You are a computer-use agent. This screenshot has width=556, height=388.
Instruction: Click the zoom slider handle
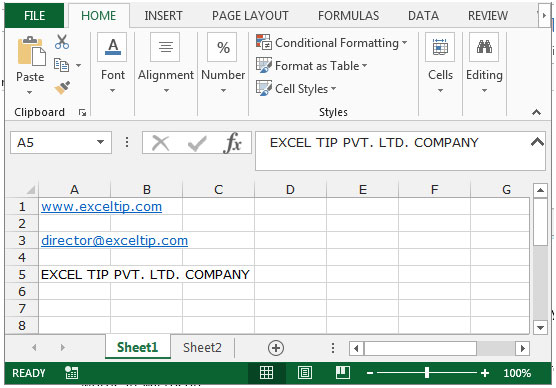427,373
